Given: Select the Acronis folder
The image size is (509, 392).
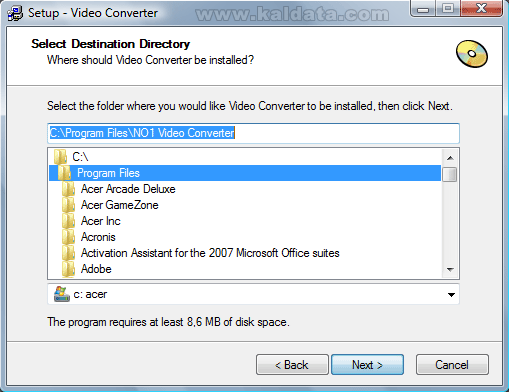Looking at the screenshot, I should pos(245,237).
